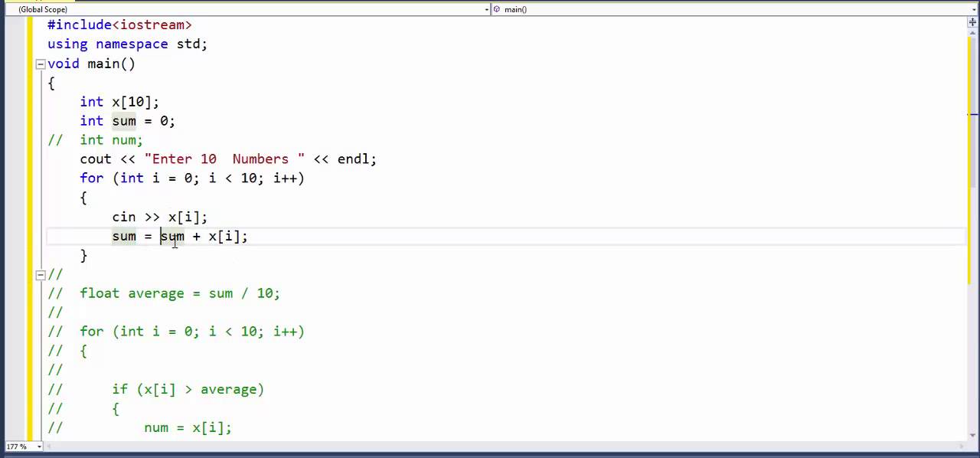This screenshot has width=980, height=458.
Task: Click the vertical scrollbar up arrow
Action: click(x=972, y=34)
